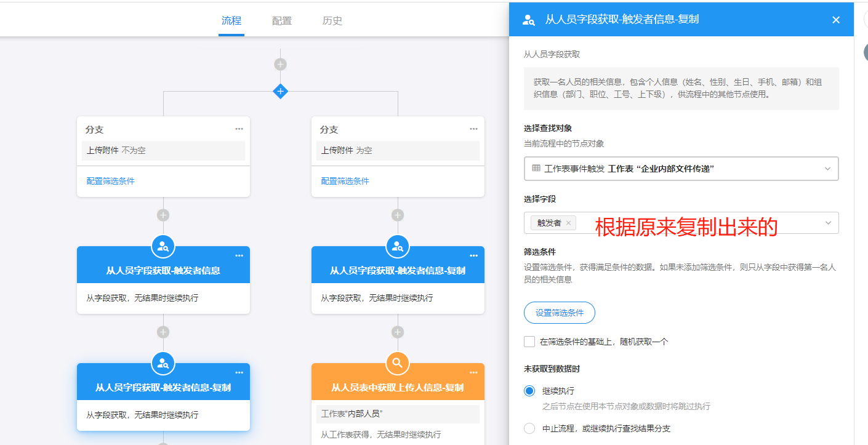868x445 pixels.
Task: Click the blue diamond add-branch icon
Action: tap(280, 92)
